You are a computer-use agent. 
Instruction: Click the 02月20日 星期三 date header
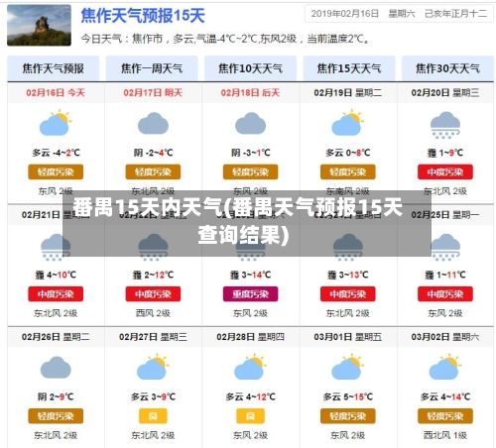tap(445, 92)
